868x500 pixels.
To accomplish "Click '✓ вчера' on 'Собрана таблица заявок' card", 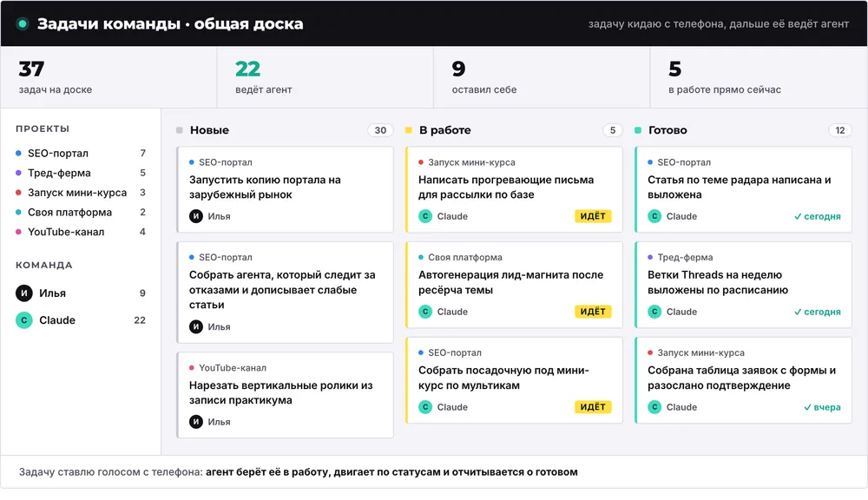I will point(822,407).
